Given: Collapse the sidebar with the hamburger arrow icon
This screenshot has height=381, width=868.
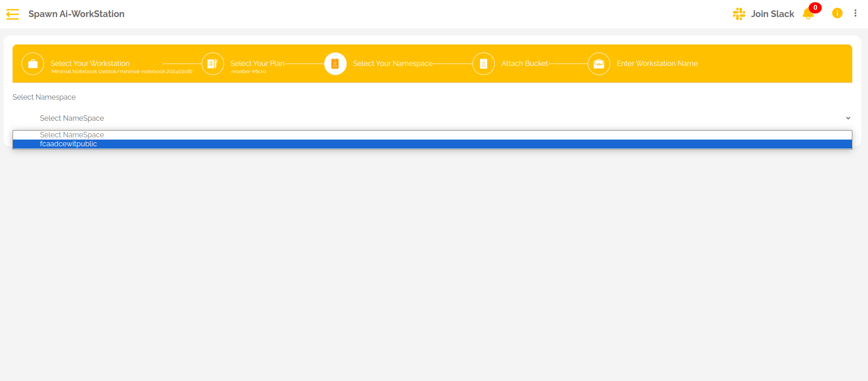Looking at the screenshot, I should click(13, 14).
